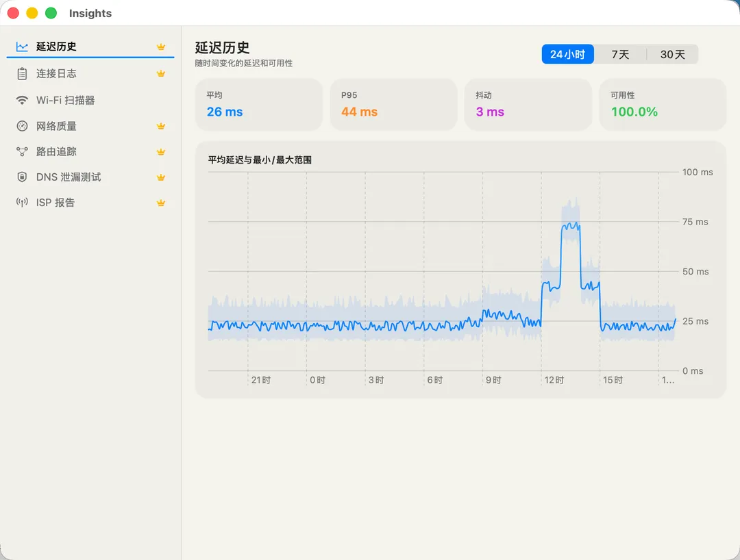This screenshot has height=560, width=740.
Task: Click the crown badge beside 延迟历史
Action: click(161, 47)
